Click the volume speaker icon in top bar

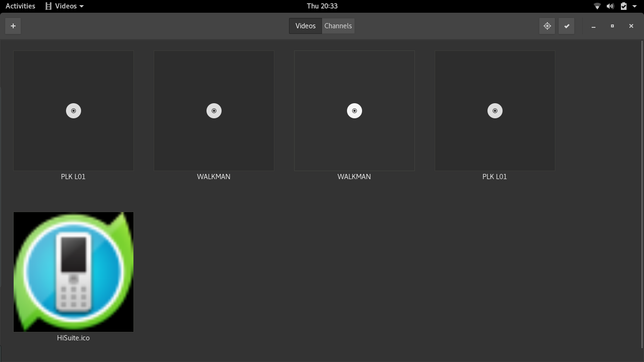point(610,6)
